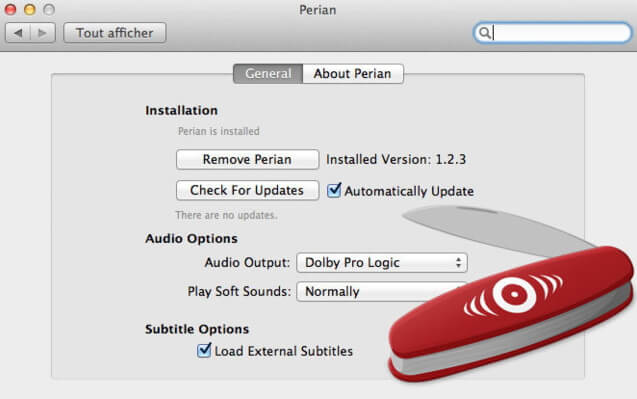Disable Load External Subtitles checkbox
The image size is (637, 399).
click(x=204, y=350)
